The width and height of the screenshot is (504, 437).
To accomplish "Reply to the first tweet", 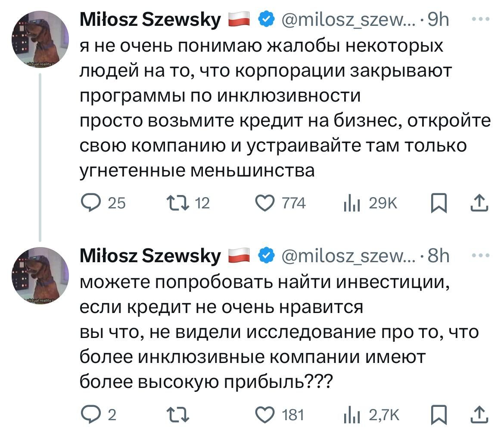I will pyautogui.click(x=90, y=202).
